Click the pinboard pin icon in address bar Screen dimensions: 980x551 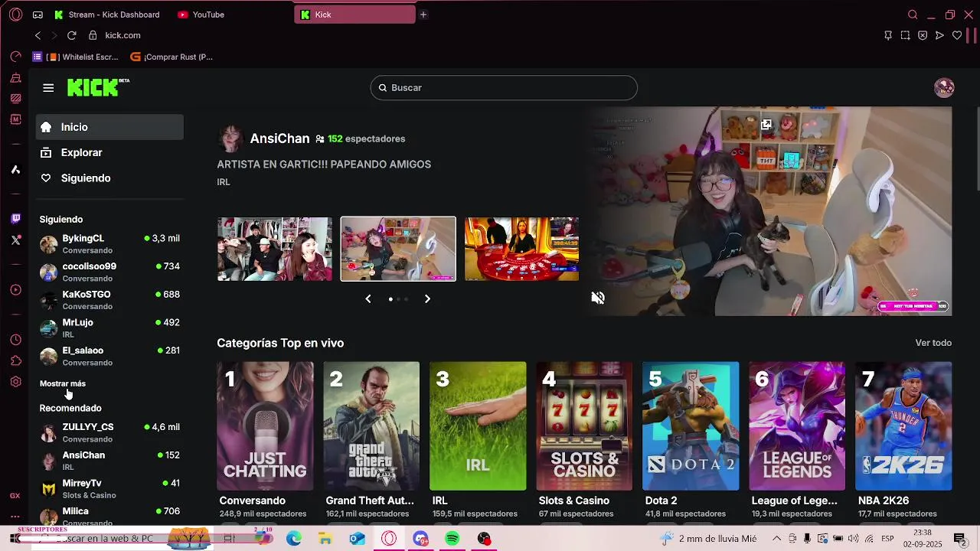(888, 35)
